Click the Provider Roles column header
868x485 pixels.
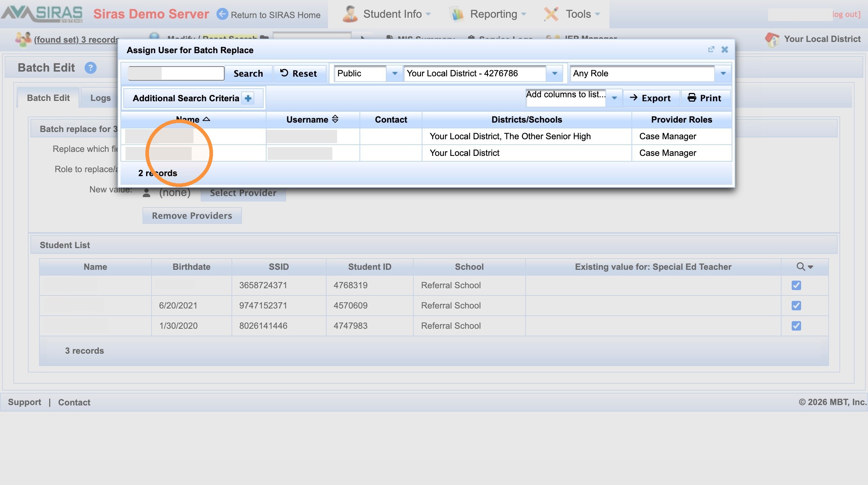click(682, 120)
